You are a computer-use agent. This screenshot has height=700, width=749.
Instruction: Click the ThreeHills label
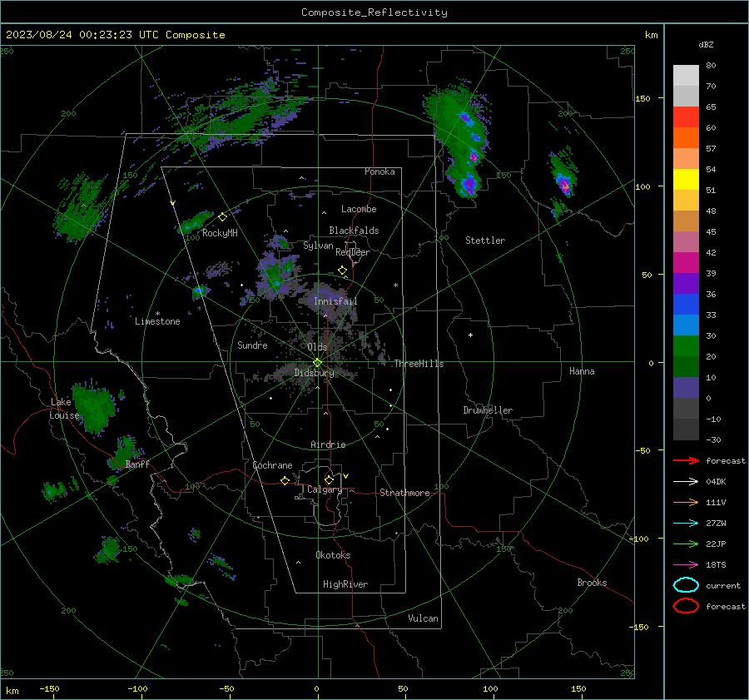click(x=419, y=364)
